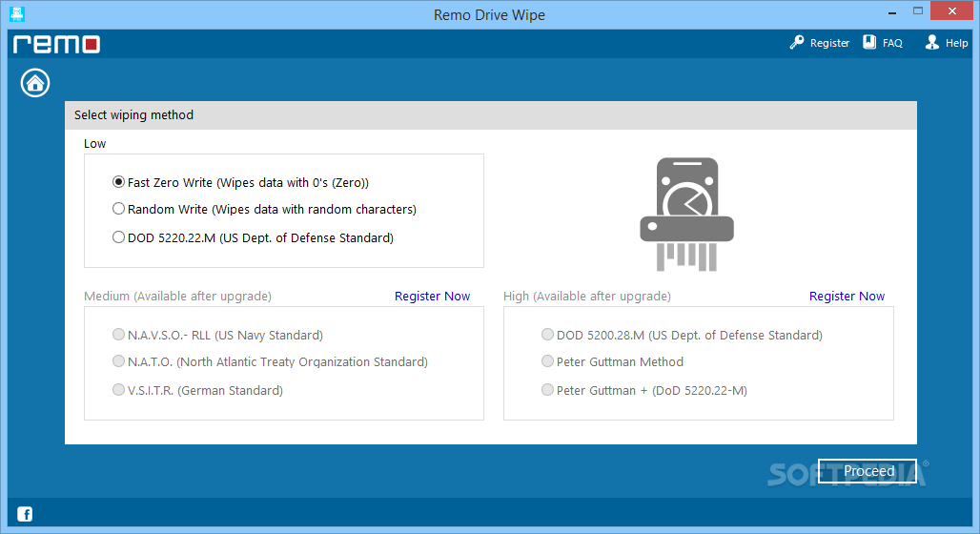Open the Facebook page icon

25,514
